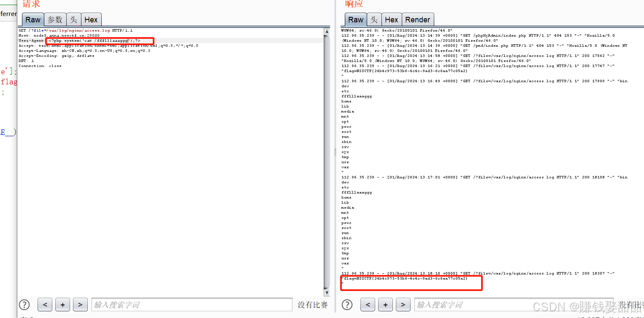The height and width of the screenshot is (318, 644).
Task: Open the response Hex tab
Action: [392, 20]
